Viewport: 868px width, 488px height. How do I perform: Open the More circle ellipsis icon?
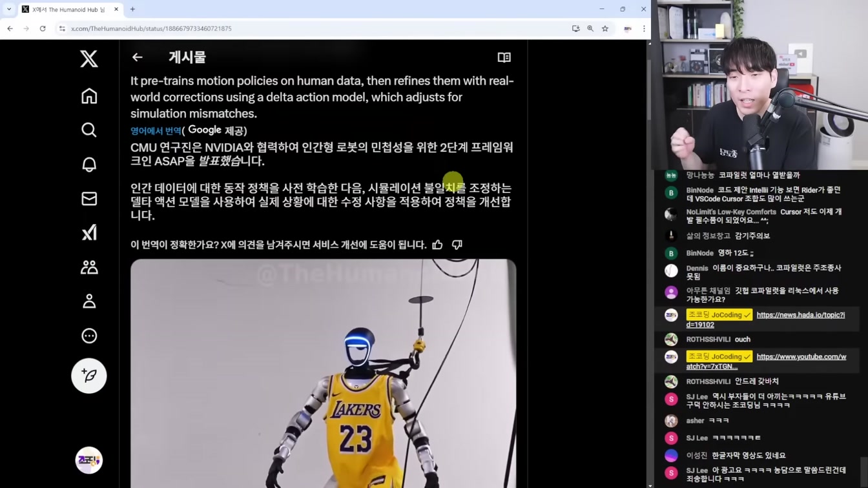coord(89,336)
